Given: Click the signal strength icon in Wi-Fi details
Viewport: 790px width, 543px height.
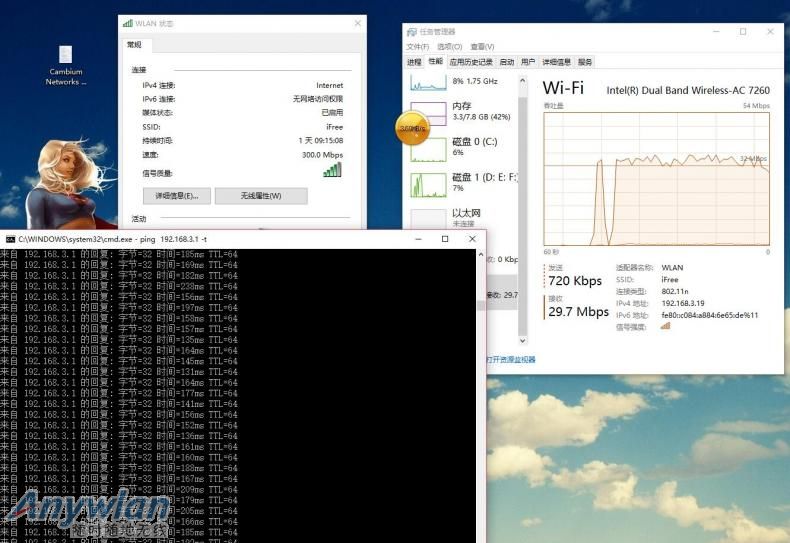Looking at the screenshot, I should pos(666,326).
